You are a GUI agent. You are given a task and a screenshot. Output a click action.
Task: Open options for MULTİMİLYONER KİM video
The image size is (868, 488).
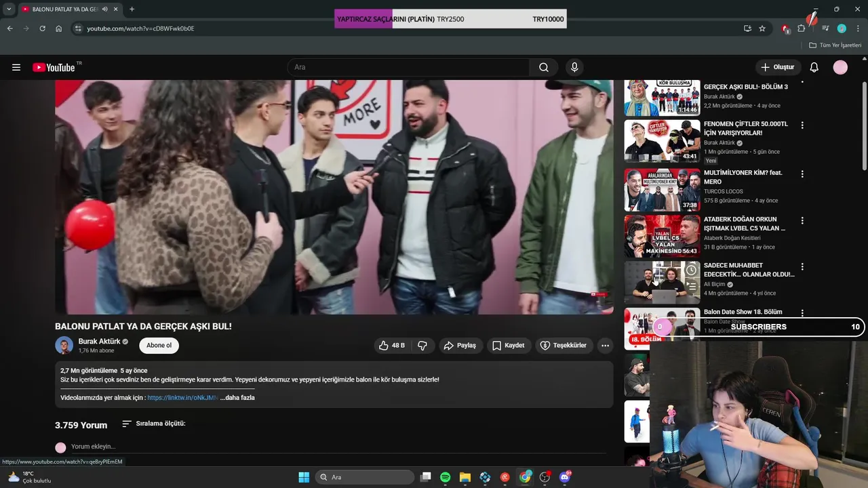pos(802,174)
